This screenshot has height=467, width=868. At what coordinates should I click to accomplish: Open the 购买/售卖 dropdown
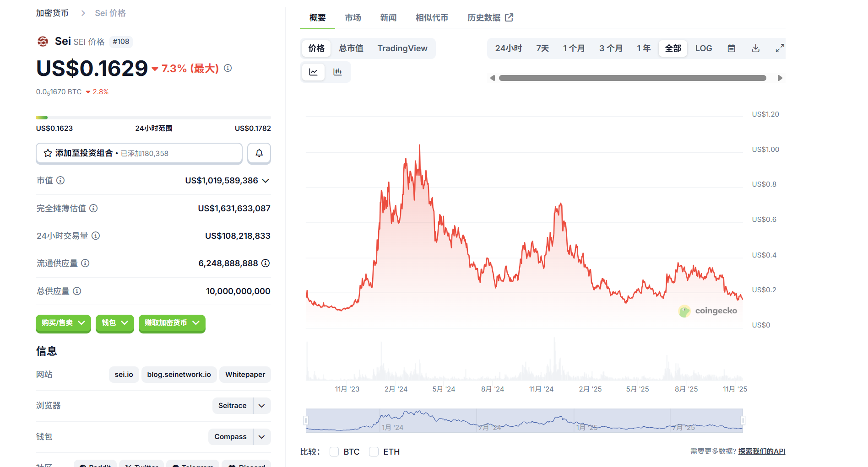[63, 323]
